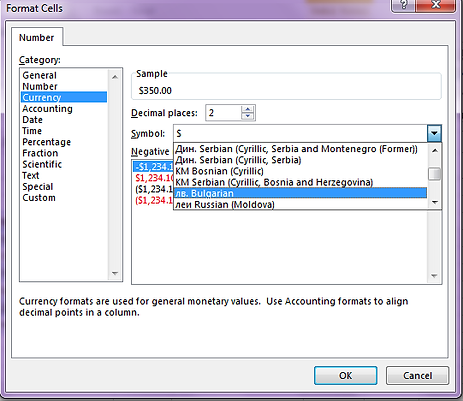Select General category

64,75
